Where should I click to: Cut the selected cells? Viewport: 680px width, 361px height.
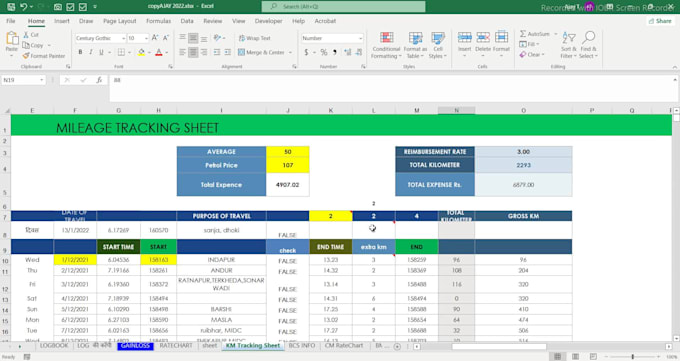[x=31, y=34]
